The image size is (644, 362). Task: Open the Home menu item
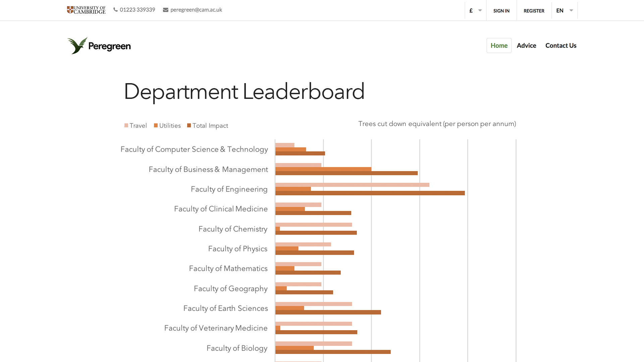pyautogui.click(x=499, y=46)
